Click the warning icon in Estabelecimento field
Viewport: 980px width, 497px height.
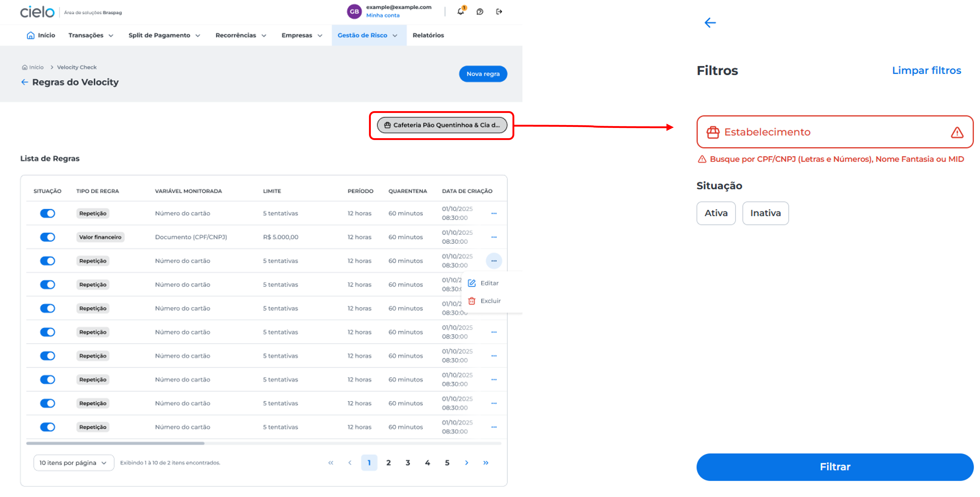pos(957,132)
